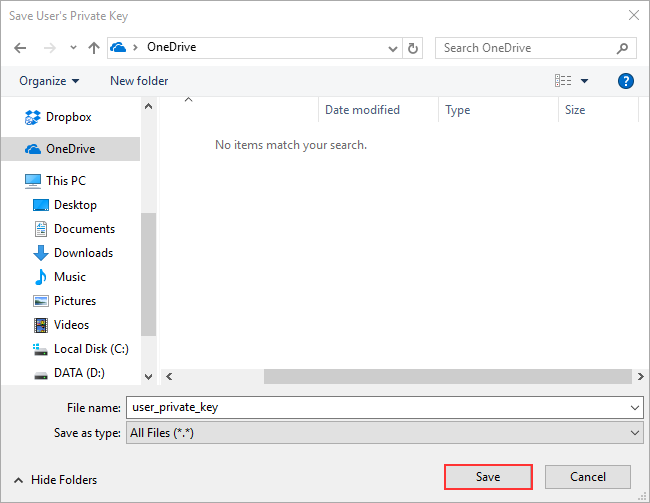This screenshot has width=650, height=503.
Task: Open the Organize dropdown menu
Action: pos(48,81)
